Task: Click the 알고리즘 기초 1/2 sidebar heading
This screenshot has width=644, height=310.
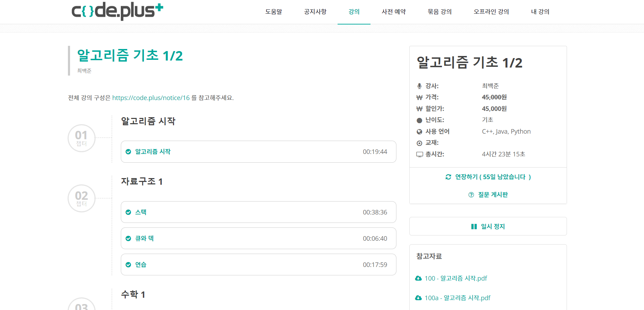Action: (x=469, y=63)
